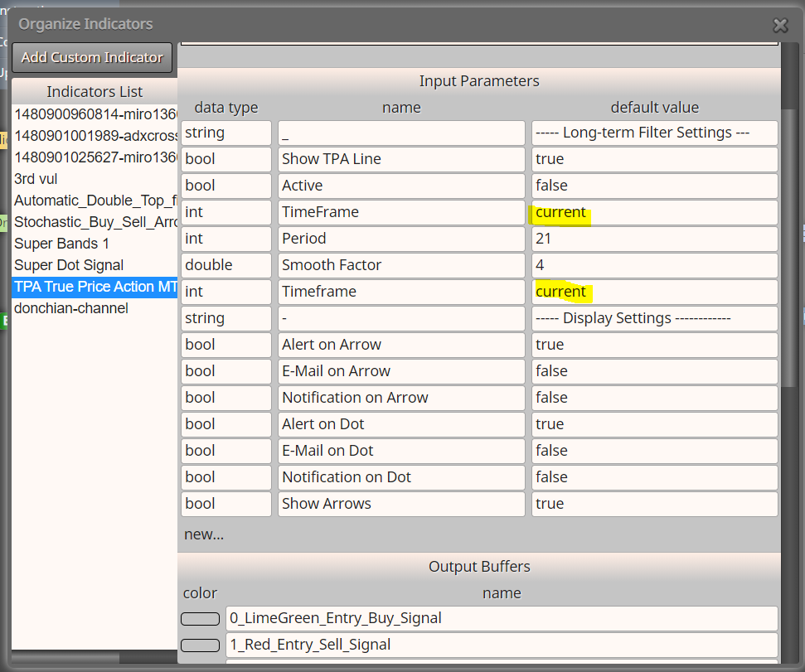Select donchian-channel indicator in the list

point(71,308)
